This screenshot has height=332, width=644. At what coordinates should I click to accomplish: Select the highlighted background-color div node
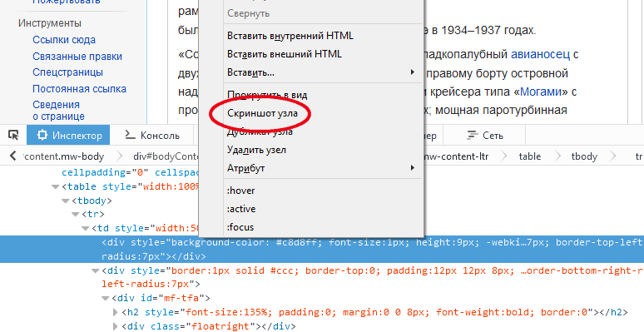point(322,250)
